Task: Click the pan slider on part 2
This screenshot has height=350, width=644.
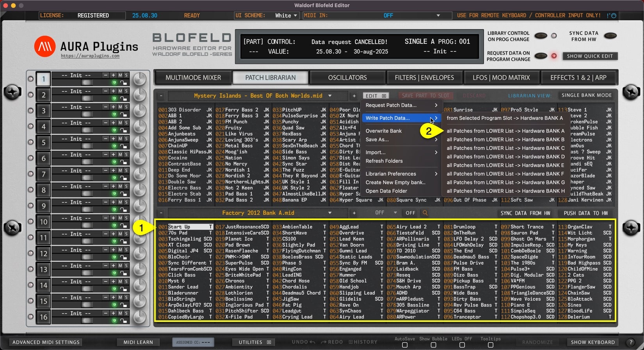Action: click(x=87, y=98)
